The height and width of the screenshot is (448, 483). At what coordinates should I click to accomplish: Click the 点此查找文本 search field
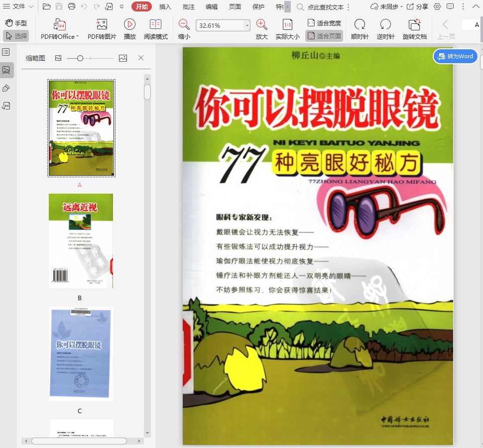click(x=325, y=7)
